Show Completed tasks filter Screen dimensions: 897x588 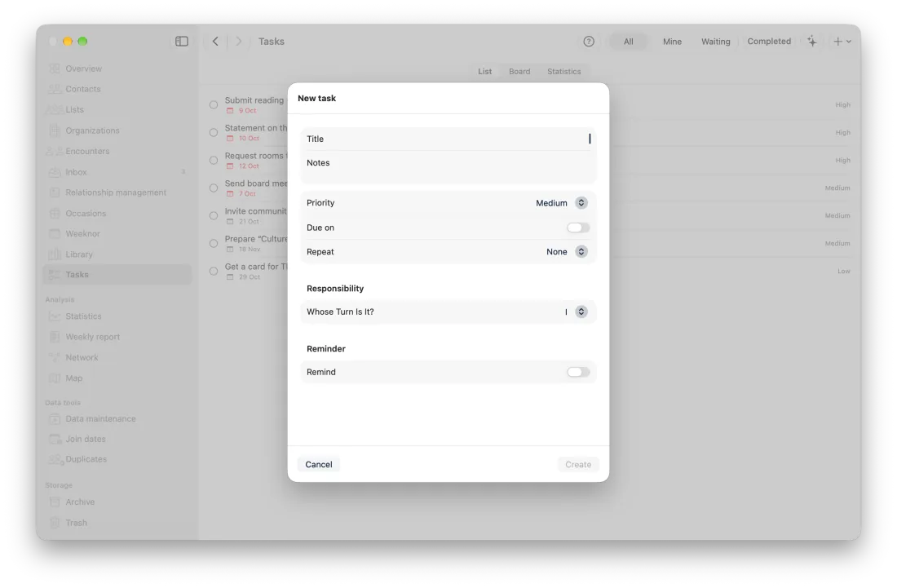(769, 41)
